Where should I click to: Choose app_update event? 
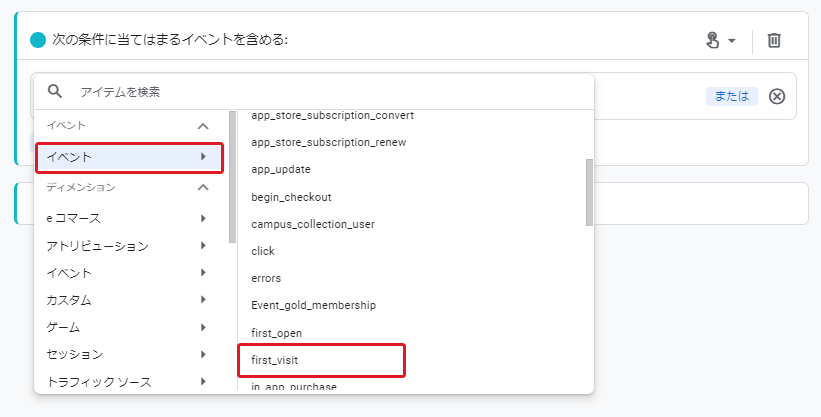pyautogui.click(x=281, y=170)
